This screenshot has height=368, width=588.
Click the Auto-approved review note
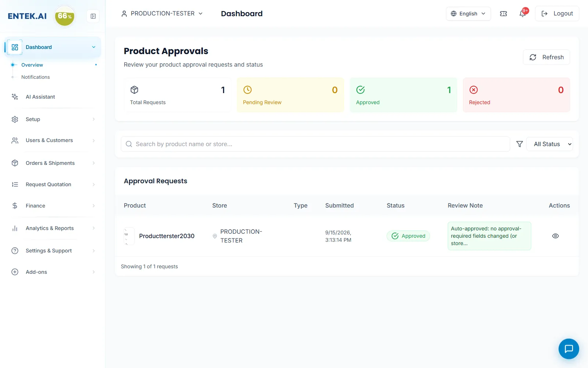pyautogui.click(x=489, y=236)
